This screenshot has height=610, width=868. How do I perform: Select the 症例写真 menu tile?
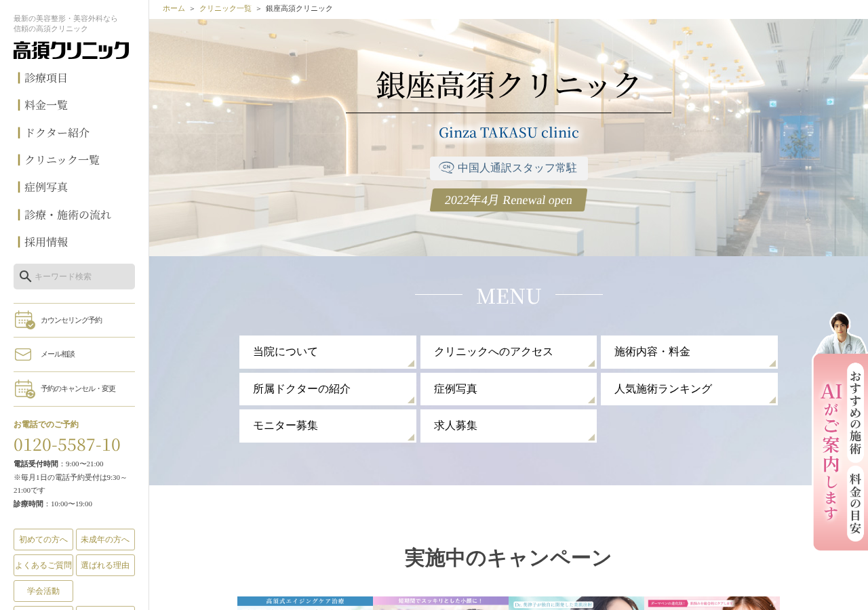coord(509,389)
